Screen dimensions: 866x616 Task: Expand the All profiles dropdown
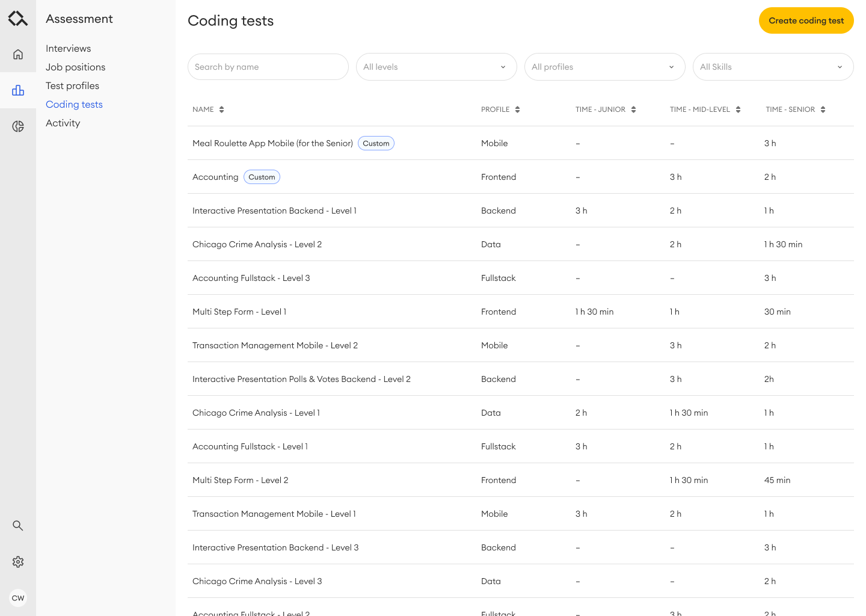pyautogui.click(x=604, y=67)
